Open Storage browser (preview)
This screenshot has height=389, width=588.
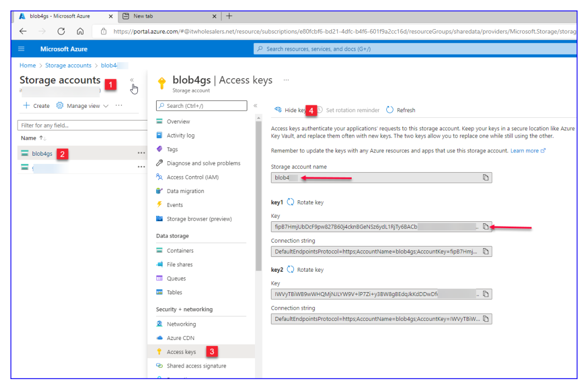(199, 218)
